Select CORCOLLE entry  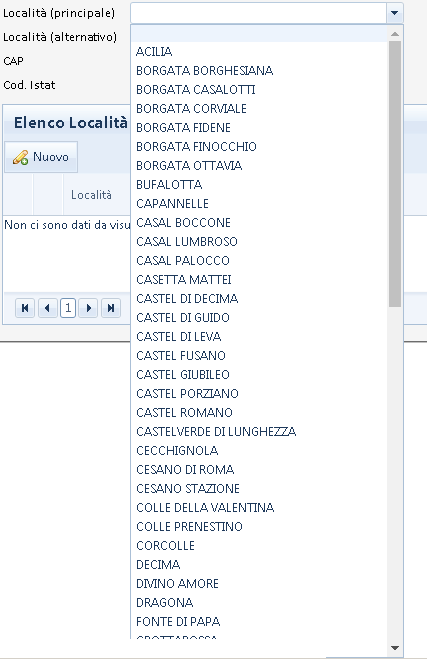point(259,546)
